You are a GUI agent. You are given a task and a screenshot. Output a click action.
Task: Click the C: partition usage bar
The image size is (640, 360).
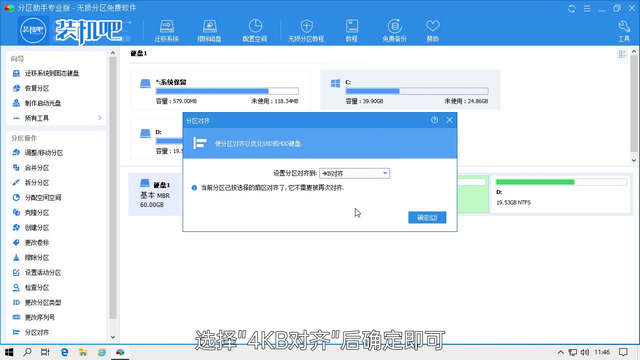[x=417, y=91]
